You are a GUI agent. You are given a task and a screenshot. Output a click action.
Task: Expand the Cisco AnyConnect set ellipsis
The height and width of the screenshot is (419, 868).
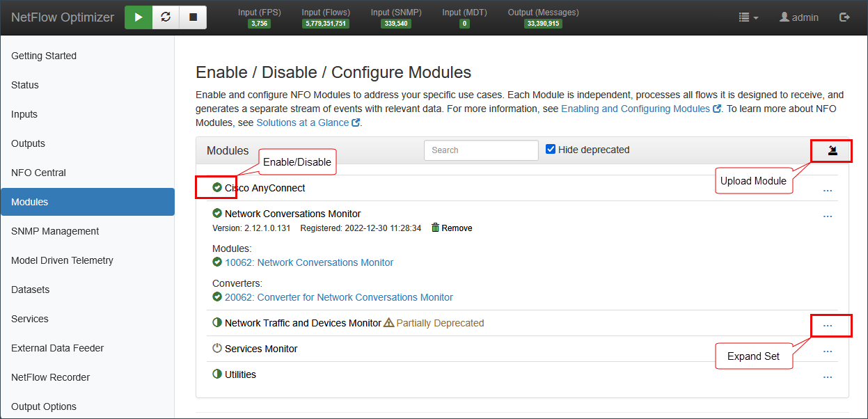pos(828,189)
